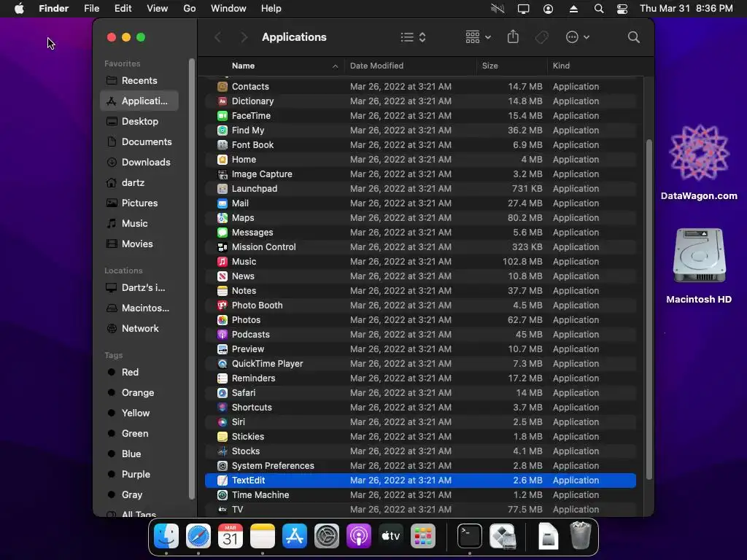The height and width of the screenshot is (560, 747).
Task: Select the QuickTime Player row
Action: point(420,364)
